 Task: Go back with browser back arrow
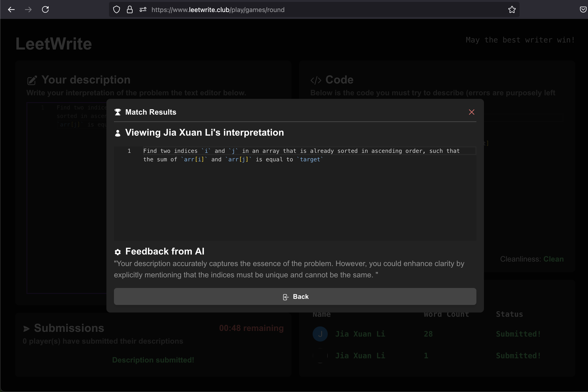(x=11, y=9)
